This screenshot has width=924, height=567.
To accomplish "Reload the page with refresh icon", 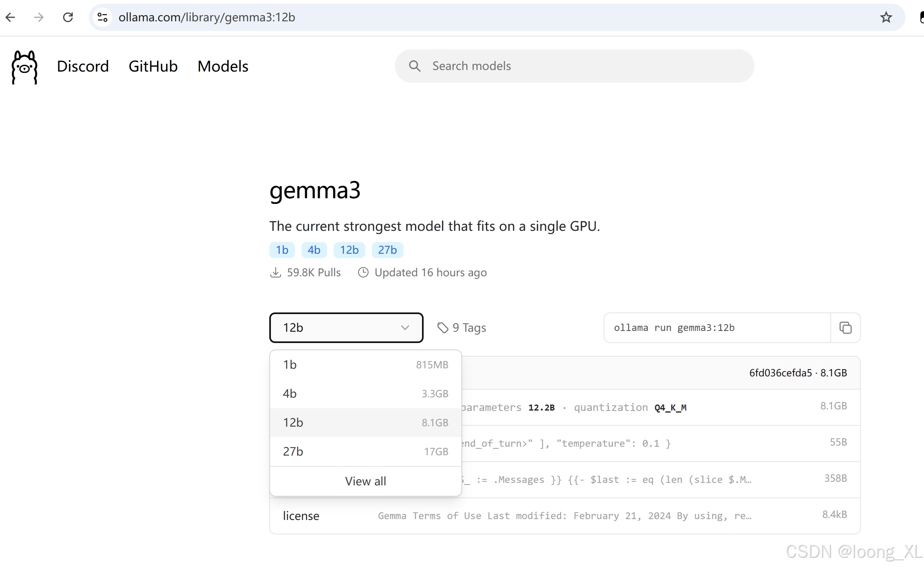I will tap(68, 17).
